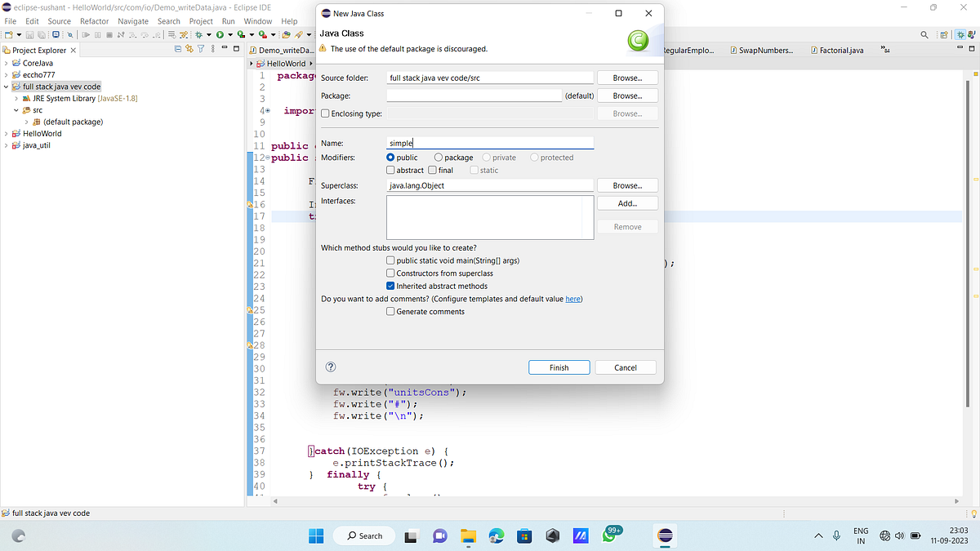Switch to the Java perspective icon
Viewport: 980px width, 551px height.
click(x=972, y=34)
